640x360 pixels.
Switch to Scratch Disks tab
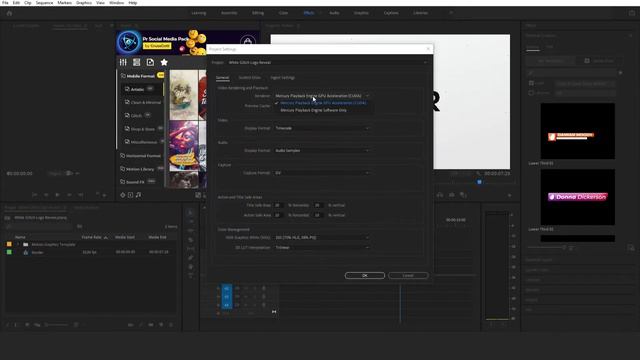pyautogui.click(x=249, y=78)
